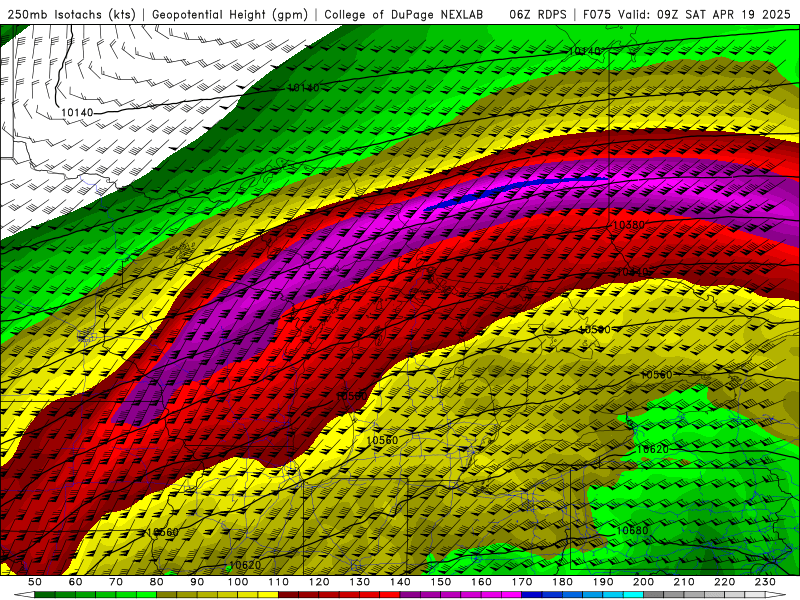This screenshot has width=800, height=600.
Task: Click the 'College of DuPage NEXLAB' header text
Action: (404, 14)
